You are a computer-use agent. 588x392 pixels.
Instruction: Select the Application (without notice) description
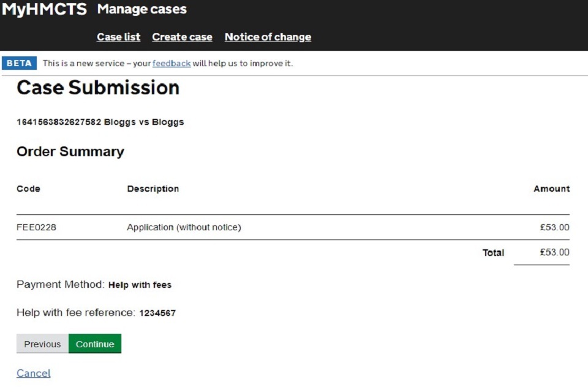[184, 228]
